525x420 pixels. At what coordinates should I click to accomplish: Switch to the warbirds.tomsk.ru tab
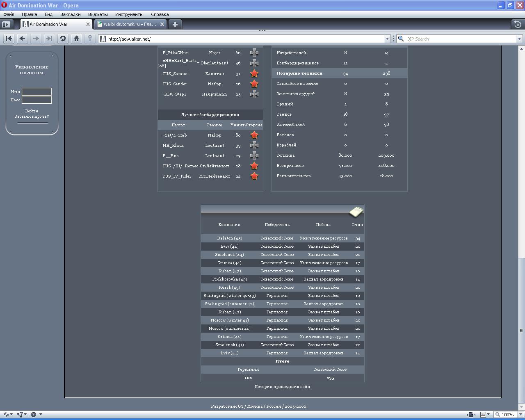tap(129, 24)
